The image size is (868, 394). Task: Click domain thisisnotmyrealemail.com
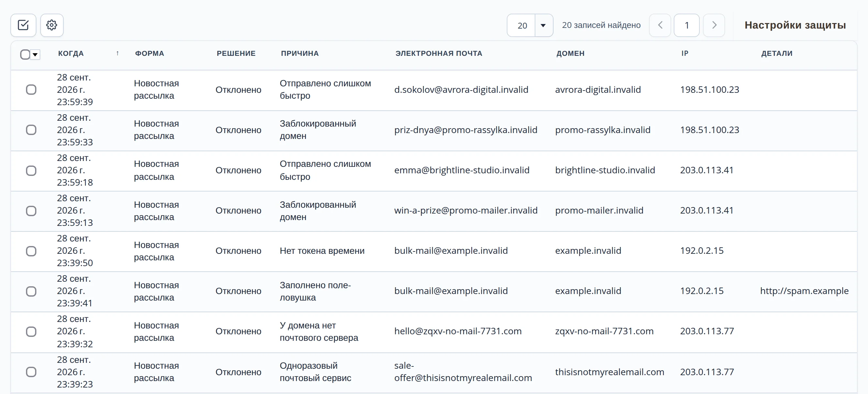click(609, 372)
